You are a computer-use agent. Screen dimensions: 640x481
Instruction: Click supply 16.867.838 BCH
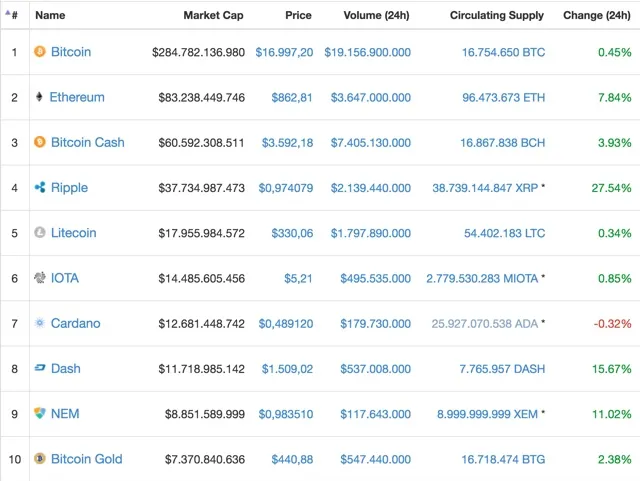(502, 143)
